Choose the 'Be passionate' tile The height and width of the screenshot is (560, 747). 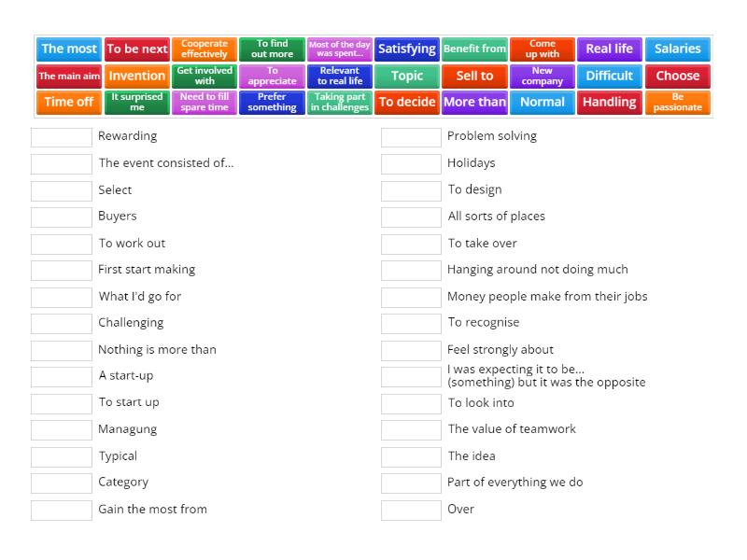pyautogui.click(x=677, y=102)
